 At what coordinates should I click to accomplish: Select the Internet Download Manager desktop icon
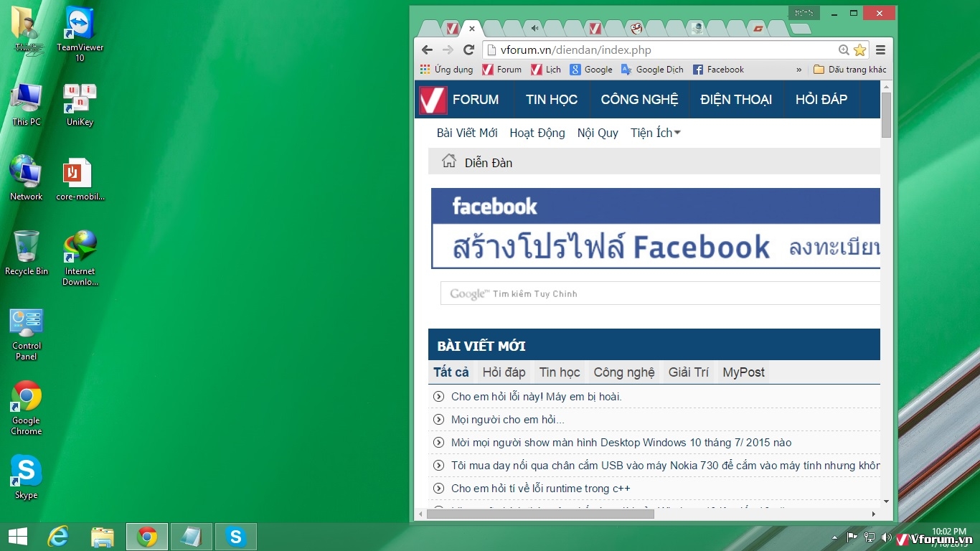click(x=80, y=258)
